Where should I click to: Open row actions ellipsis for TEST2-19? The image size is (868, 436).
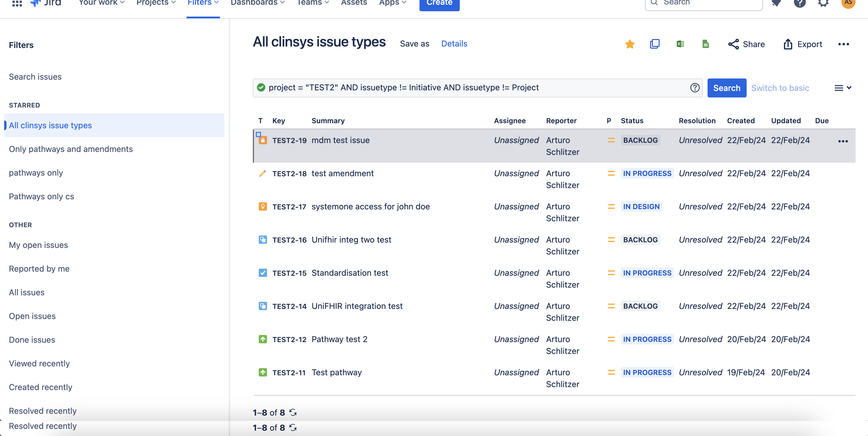pos(843,141)
